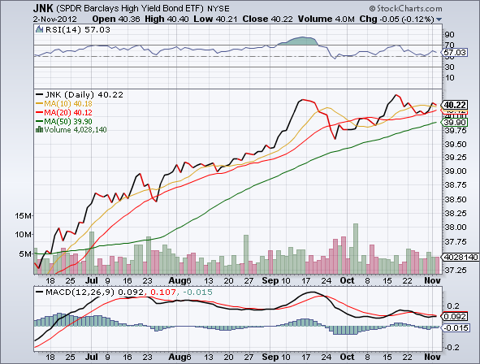Click the 57.03 RSI value tag on right axis

pos(454,52)
